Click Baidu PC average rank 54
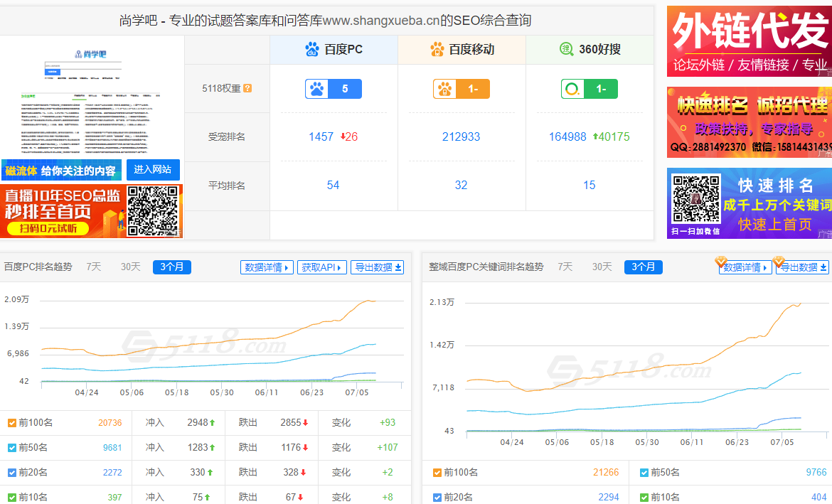Viewport: 832px width, 504px height. 334,185
